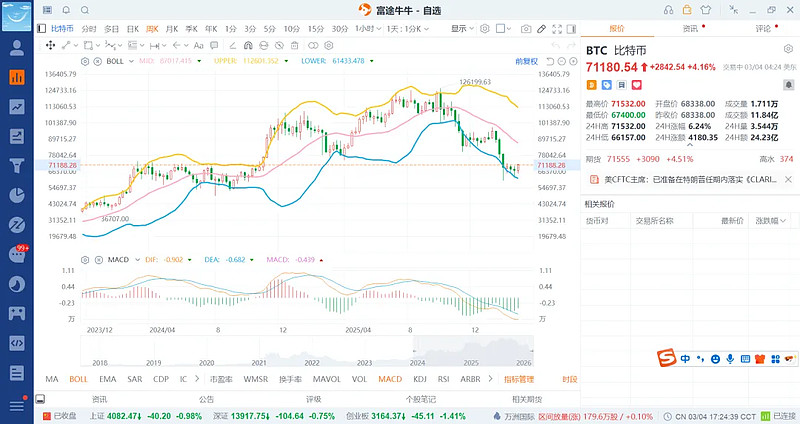Screen dimensions: 800x424
Task: Toggle the MACD indicator on the bottom bar
Action: 390,379
